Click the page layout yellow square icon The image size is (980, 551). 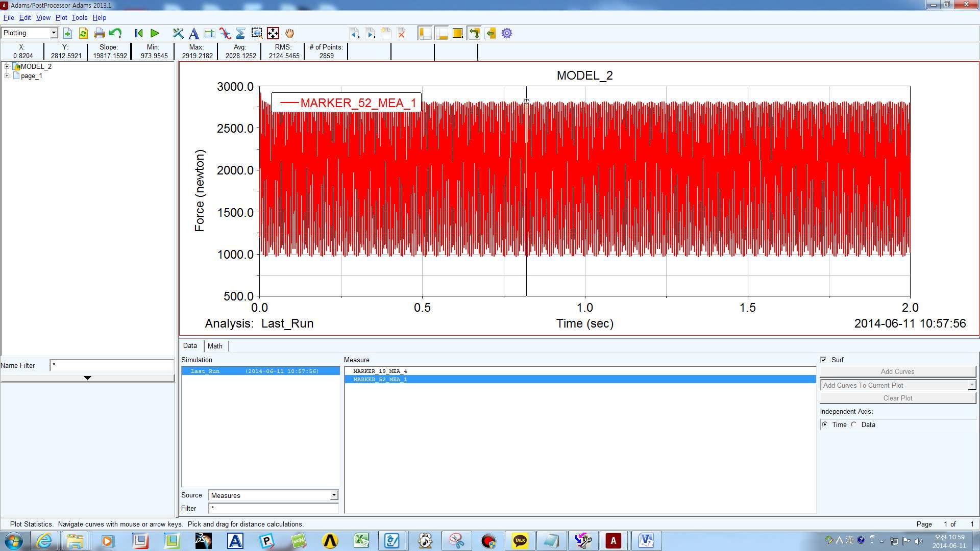point(458,33)
